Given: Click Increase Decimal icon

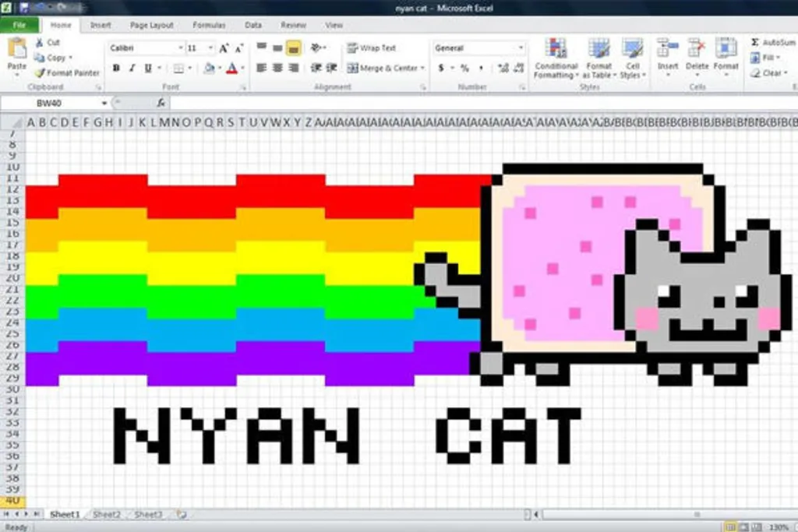Looking at the screenshot, I should coord(503,68).
